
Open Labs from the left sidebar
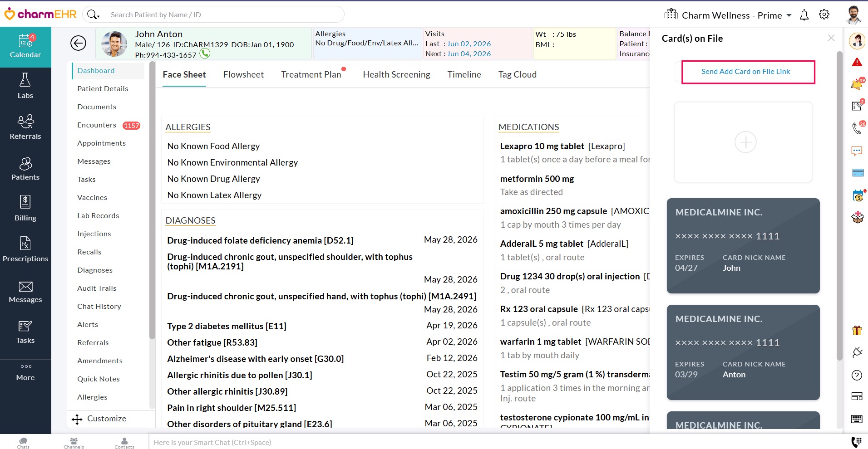click(25, 86)
